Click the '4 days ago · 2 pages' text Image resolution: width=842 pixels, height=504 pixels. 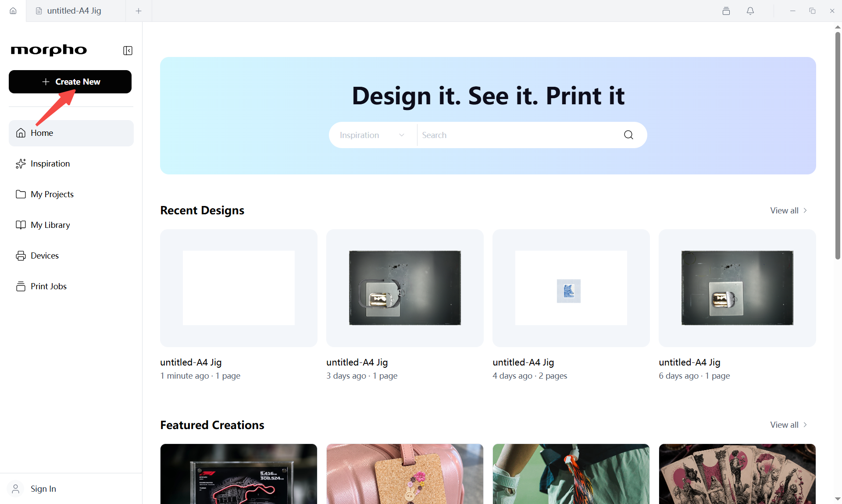(x=530, y=376)
